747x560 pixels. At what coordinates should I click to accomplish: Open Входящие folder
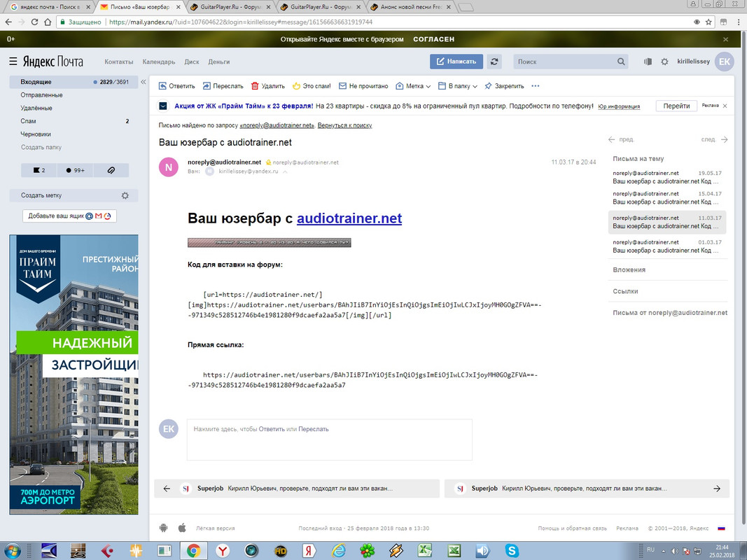[74, 82]
